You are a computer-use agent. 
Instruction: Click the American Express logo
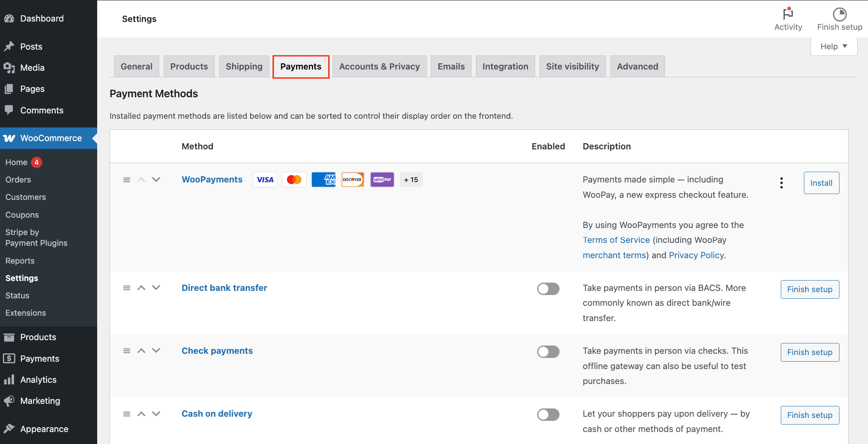click(x=323, y=180)
